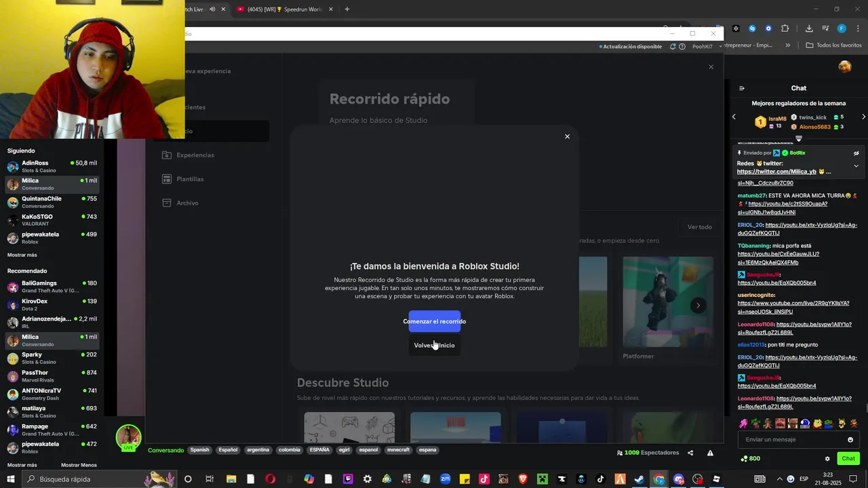Click the share stream icon
The width and height of the screenshot is (868, 488).
[x=690, y=453]
